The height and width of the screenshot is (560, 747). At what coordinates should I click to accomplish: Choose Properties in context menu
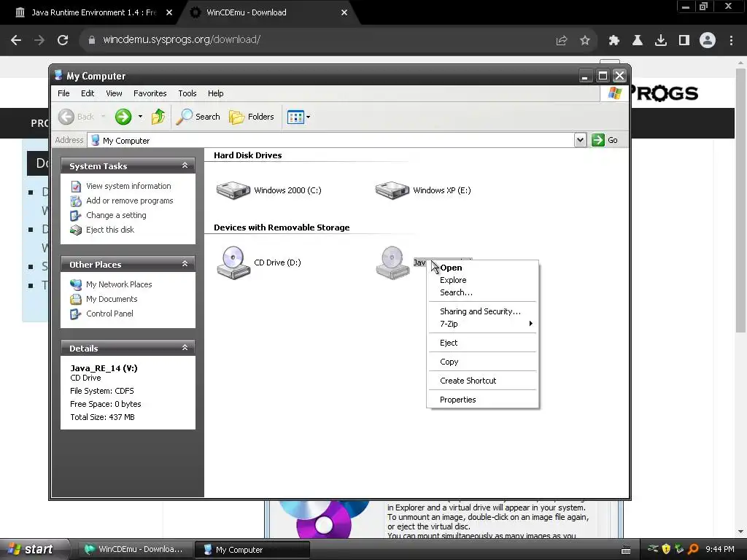pyautogui.click(x=483, y=400)
